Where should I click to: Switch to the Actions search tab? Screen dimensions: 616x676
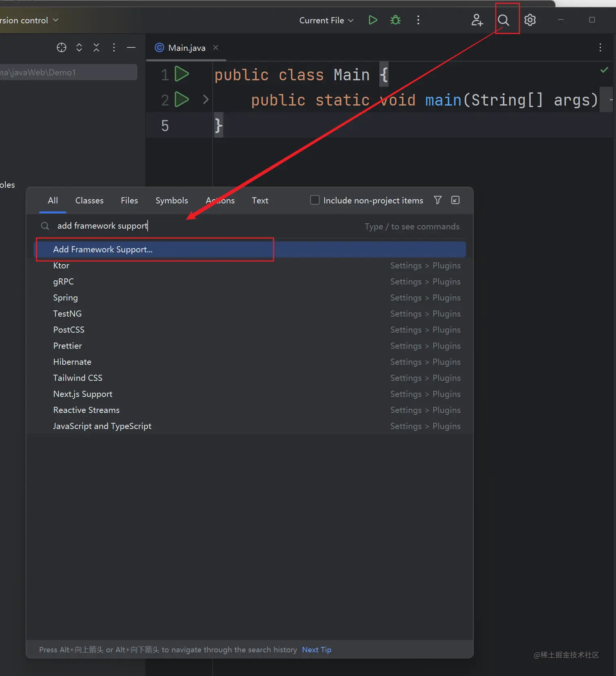[x=220, y=200]
